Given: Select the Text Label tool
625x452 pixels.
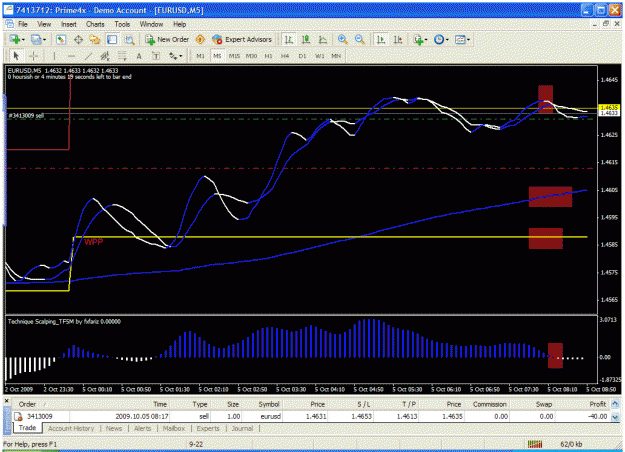Looking at the screenshot, I should [x=156, y=56].
